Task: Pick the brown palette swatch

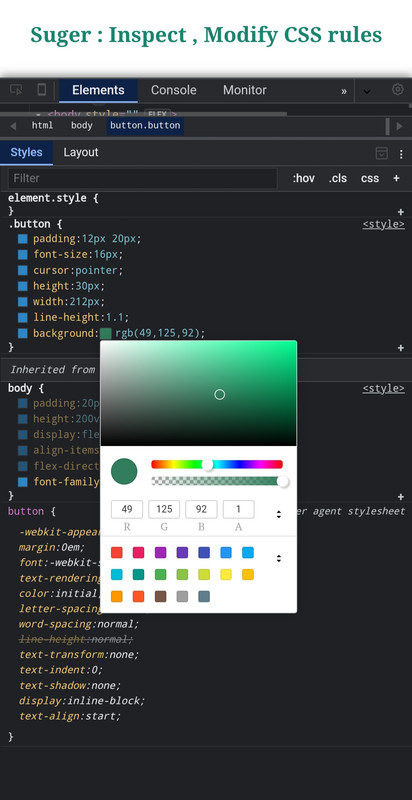Action: [161, 596]
